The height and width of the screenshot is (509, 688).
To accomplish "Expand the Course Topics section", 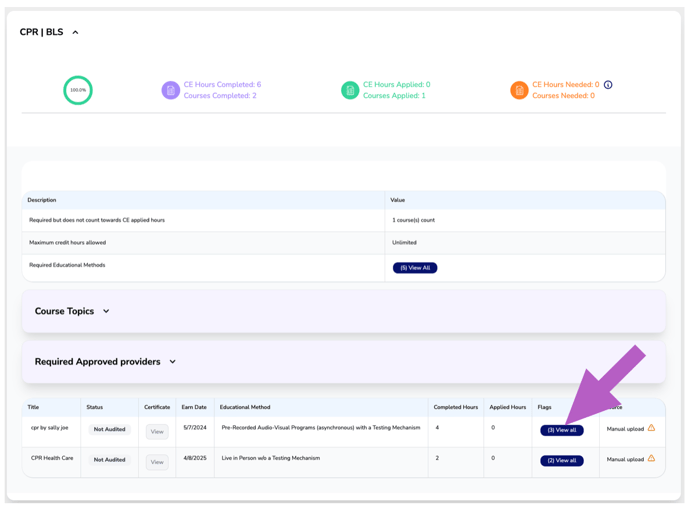I will coord(106,311).
